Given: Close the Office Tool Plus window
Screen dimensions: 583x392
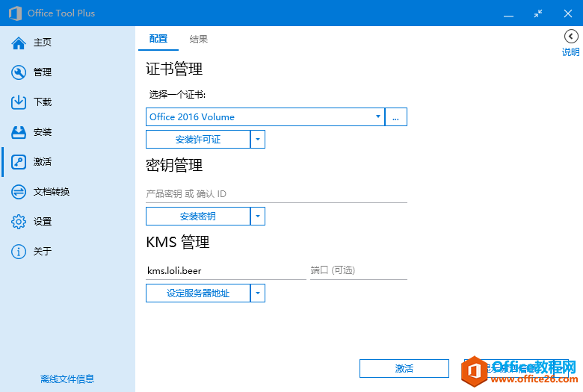Looking at the screenshot, I should (568, 13).
